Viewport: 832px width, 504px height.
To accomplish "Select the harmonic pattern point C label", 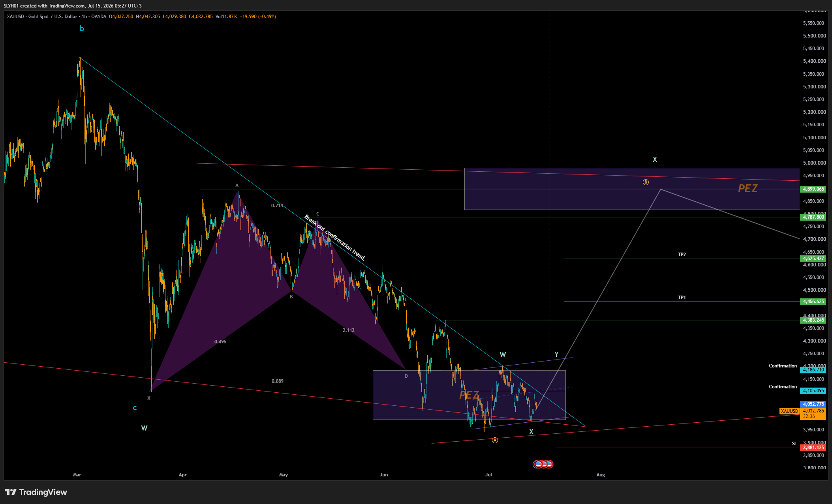I will [x=317, y=214].
